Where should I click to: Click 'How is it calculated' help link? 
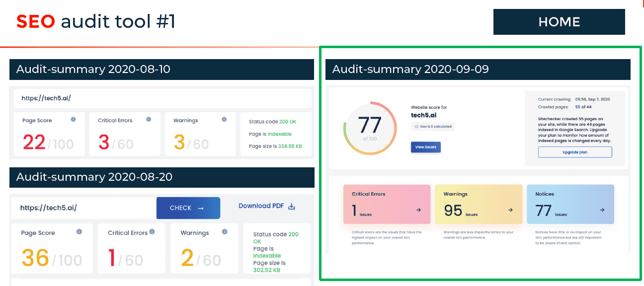click(433, 127)
